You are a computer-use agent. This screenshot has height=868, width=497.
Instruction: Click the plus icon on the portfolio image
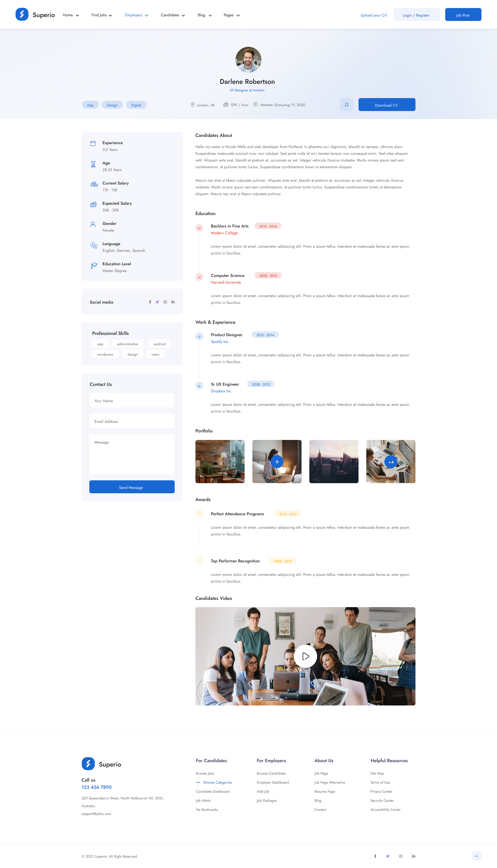[x=277, y=462]
